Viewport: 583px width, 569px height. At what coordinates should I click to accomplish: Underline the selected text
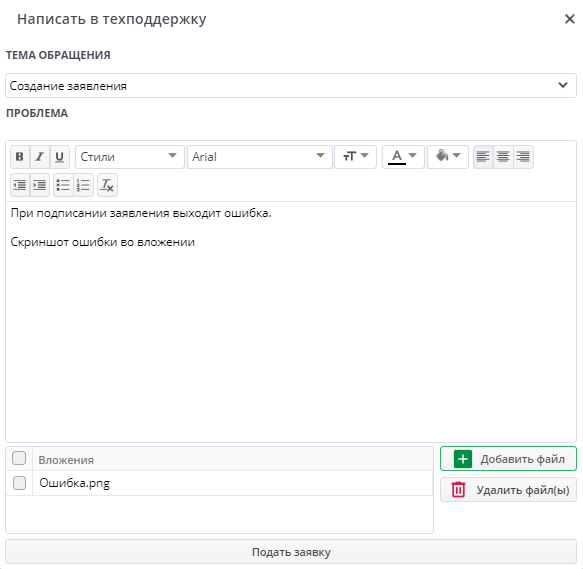tap(59, 157)
